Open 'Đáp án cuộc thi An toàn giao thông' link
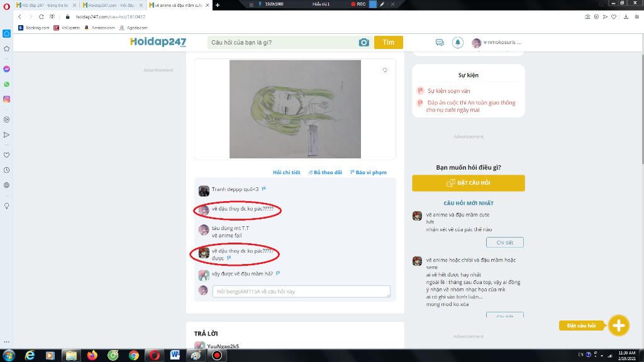644x362 pixels. (470, 106)
